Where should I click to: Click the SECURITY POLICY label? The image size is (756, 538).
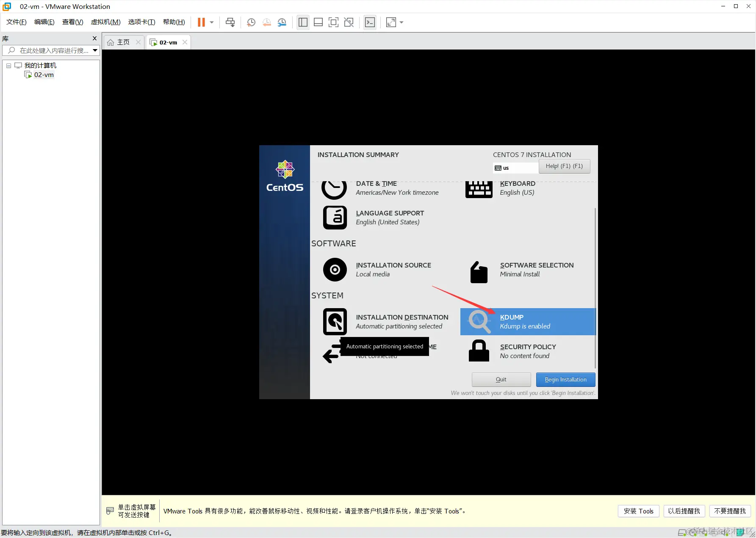[528, 347]
